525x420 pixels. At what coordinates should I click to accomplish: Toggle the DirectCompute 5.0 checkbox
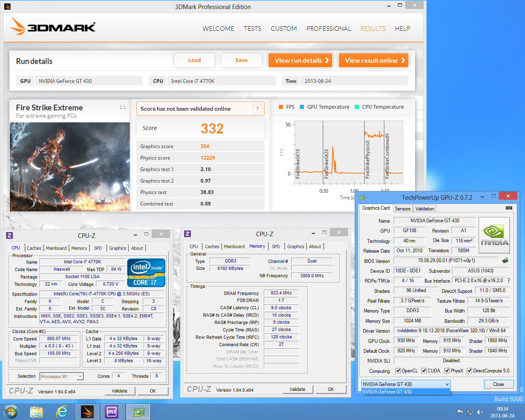point(469,371)
